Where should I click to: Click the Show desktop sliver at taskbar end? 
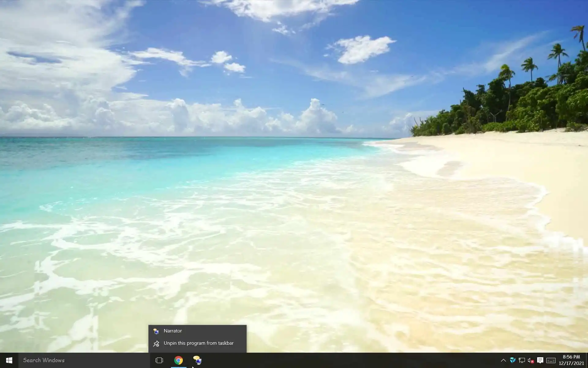587,360
